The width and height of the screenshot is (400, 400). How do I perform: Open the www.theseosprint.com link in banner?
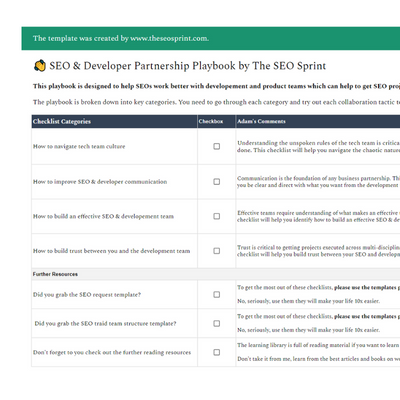[169, 38]
